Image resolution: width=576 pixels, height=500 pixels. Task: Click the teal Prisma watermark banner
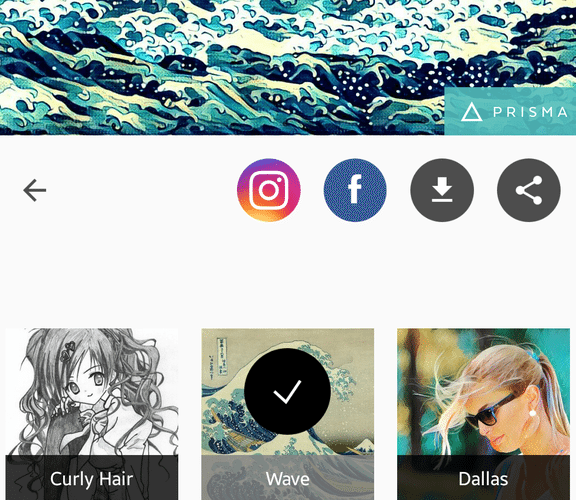coord(510,111)
